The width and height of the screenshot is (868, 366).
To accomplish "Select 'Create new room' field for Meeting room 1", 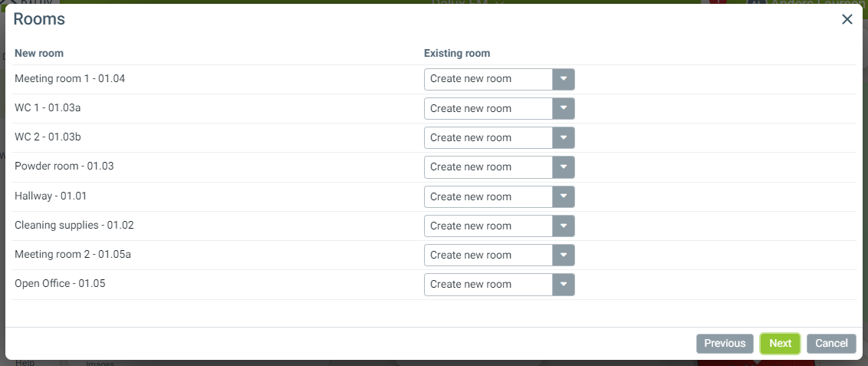I will point(488,79).
